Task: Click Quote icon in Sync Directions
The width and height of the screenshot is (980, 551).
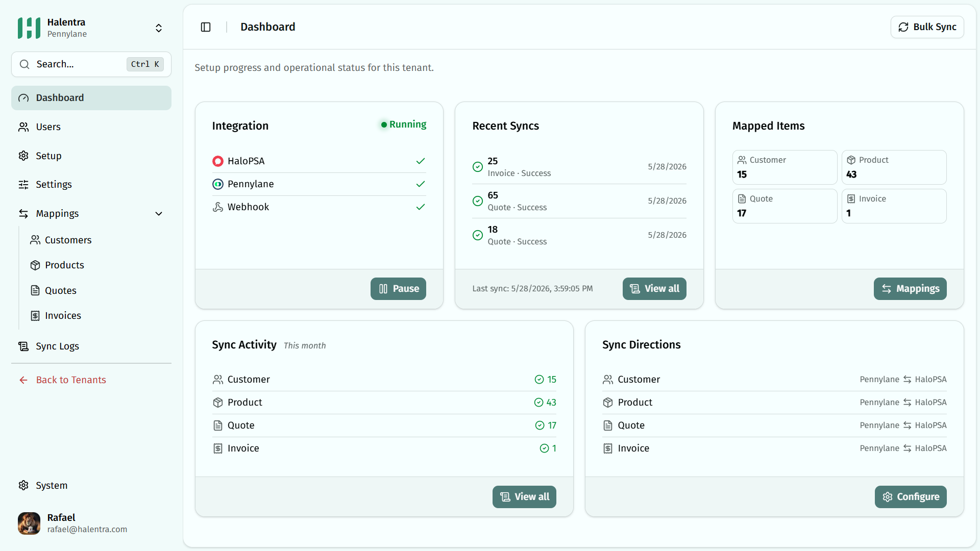Action: (608, 425)
